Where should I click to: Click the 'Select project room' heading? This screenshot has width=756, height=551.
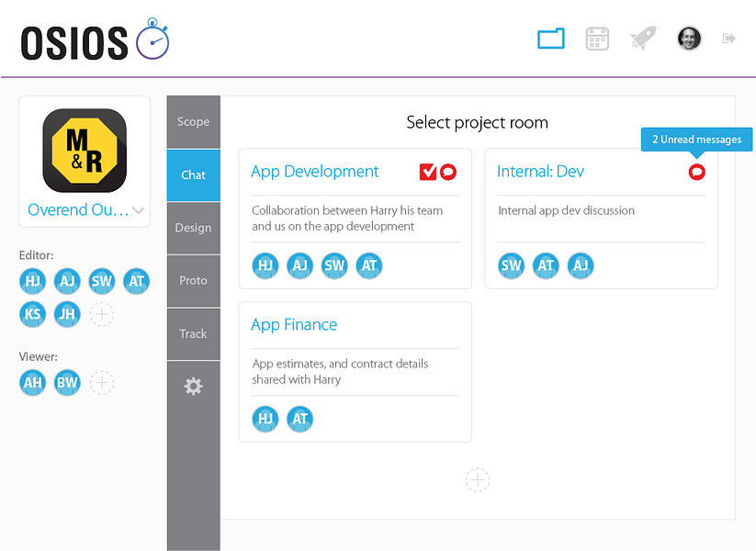(478, 122)
